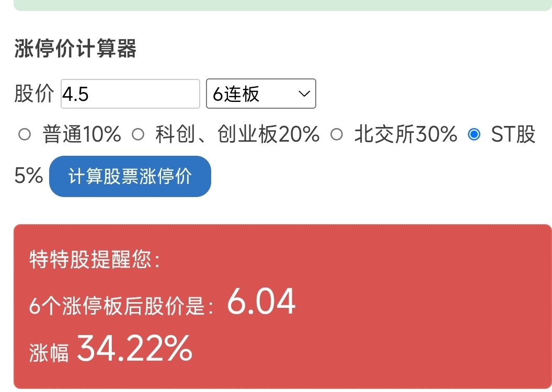This screenshot has height=392, width=552.
Task: Click the chevron arrow in the 连板 selector
Action: [x=304, y=94]
